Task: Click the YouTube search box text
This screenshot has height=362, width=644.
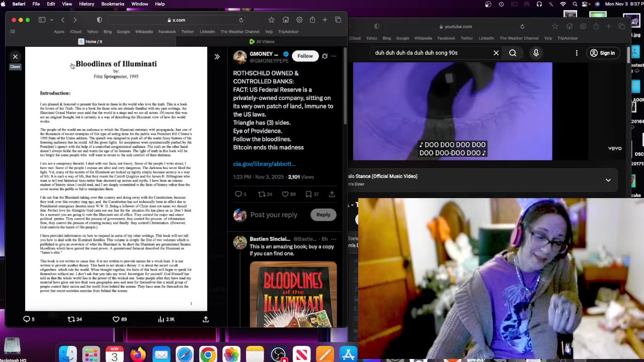Action: (x=416, y=53)
